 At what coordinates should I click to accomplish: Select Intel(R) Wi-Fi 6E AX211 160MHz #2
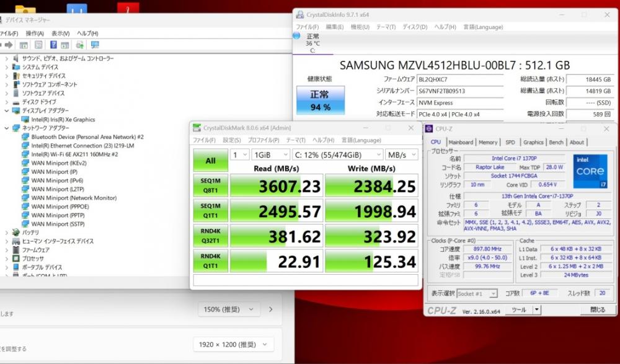pos(75,154)
